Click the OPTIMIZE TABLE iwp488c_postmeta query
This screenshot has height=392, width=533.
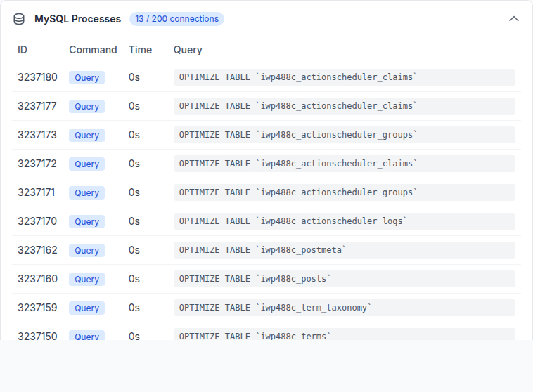click(x=345, y=250)
